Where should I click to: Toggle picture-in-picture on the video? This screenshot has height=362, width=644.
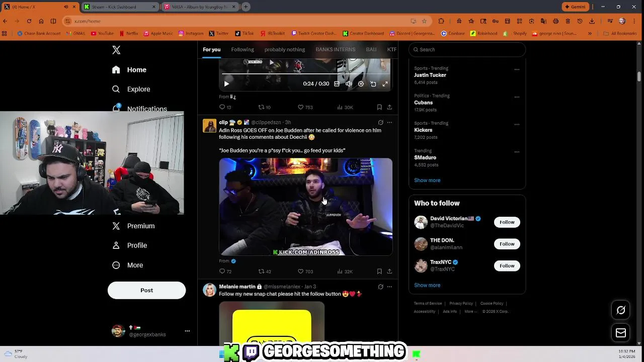click(x=373, y=84)
